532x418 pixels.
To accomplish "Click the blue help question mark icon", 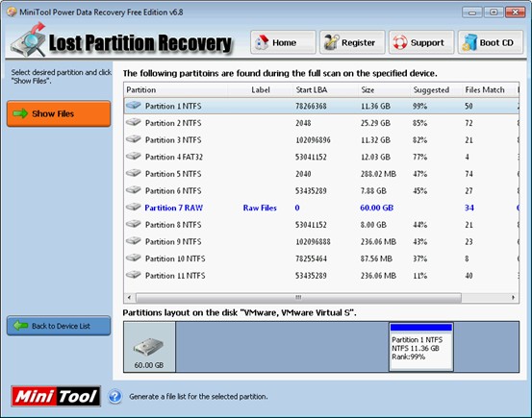I will pyautogui.click(x=115, y=396).
